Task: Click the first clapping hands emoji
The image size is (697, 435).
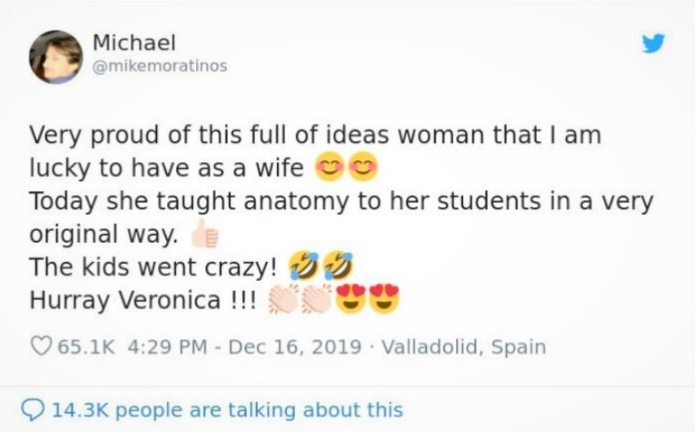Action: pyautogui.click(x=284, y=299)
